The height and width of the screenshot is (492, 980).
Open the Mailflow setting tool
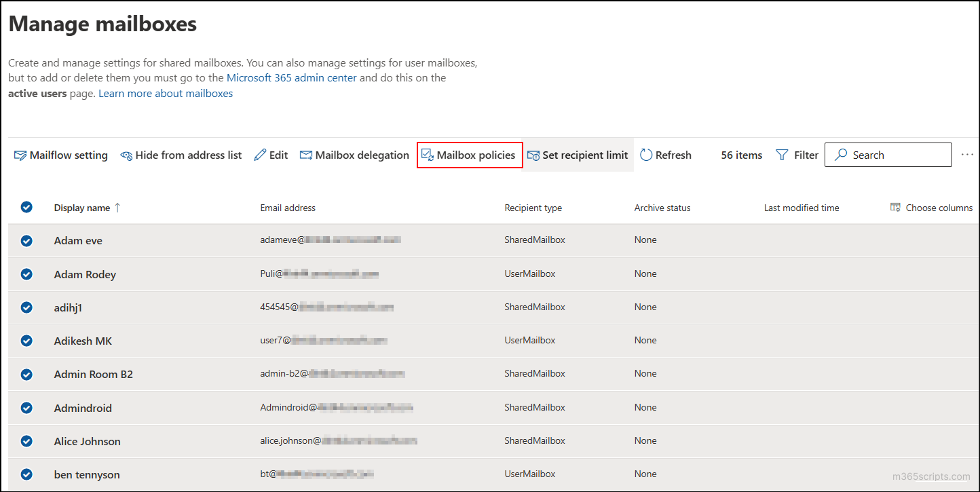coord(60,155)
